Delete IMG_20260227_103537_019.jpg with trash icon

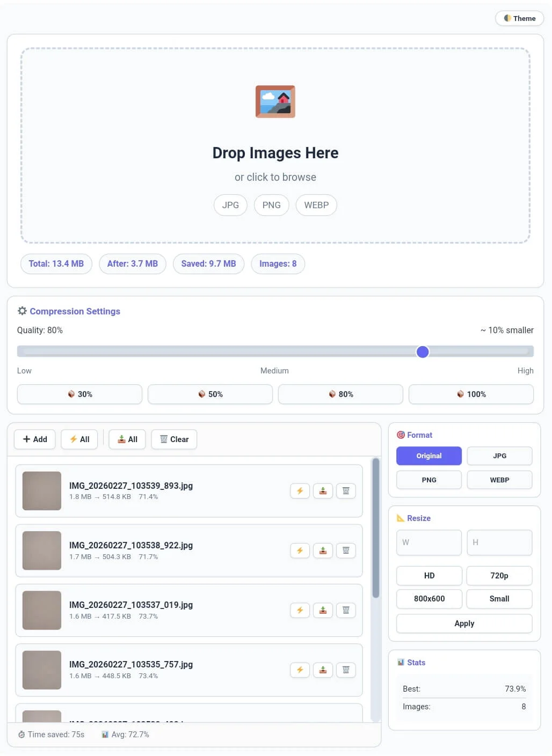[x=346, y=610]
